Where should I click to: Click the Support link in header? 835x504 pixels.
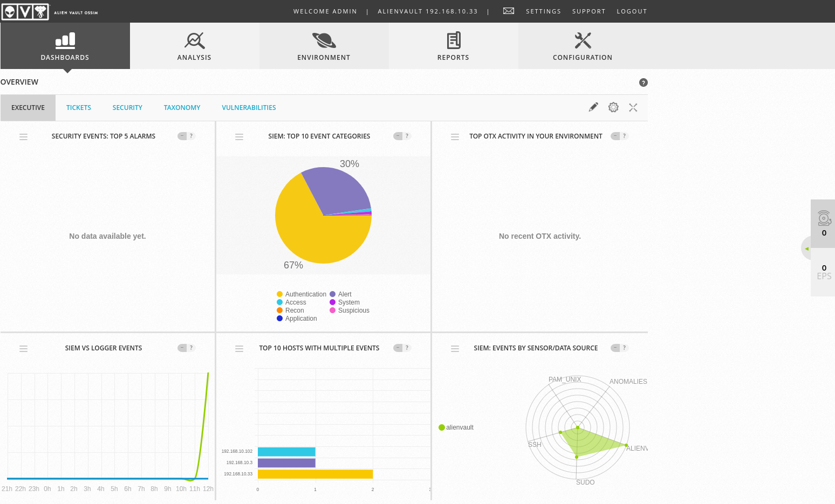588,11
